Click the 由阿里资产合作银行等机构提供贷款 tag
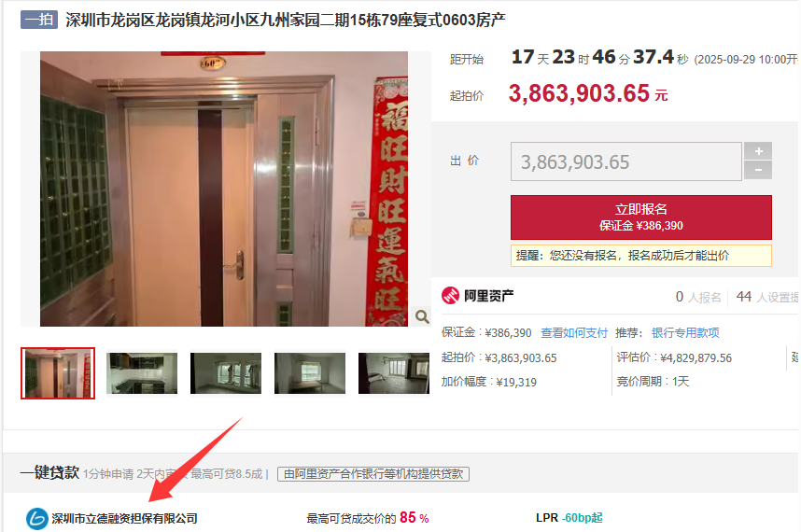 pos(373,474)
